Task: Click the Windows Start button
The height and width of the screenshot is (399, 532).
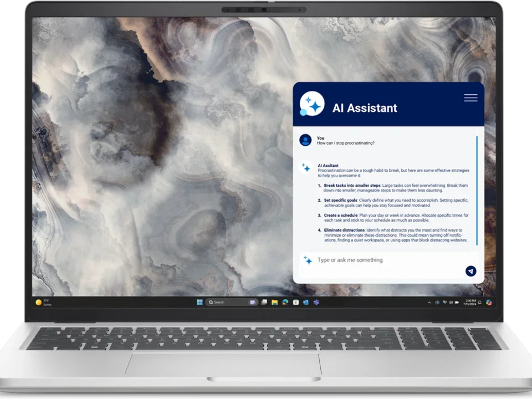Action: (199, 302)
